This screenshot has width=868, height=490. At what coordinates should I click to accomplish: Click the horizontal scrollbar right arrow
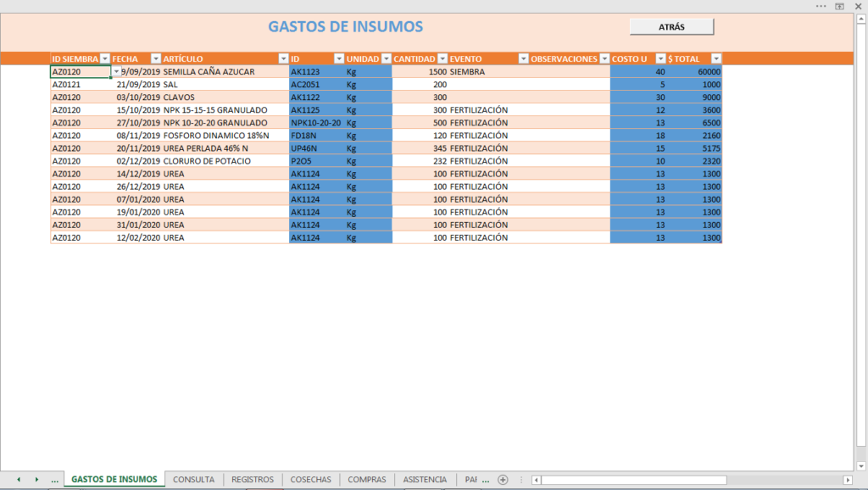[848, 480]
